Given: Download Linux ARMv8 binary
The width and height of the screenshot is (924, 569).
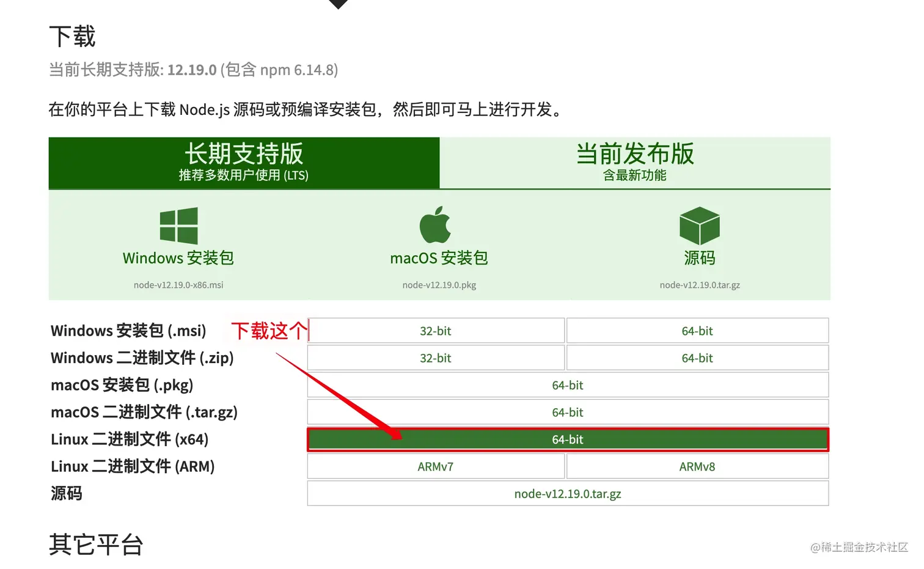Looking at the screenshot, I should click(x=697, y=467).
